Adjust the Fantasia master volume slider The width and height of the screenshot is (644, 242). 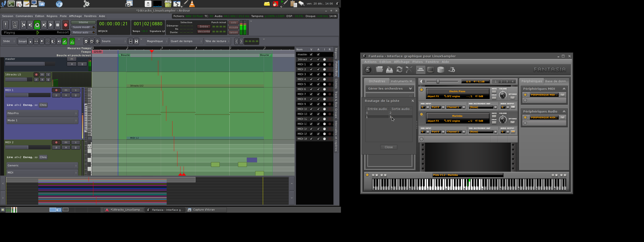click(438, 82)
